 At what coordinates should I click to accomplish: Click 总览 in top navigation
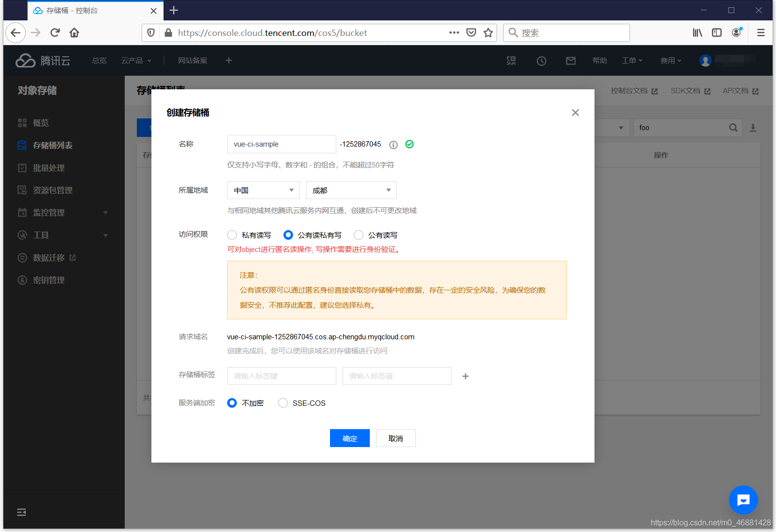pyautogui.click(x=99, y=61)
